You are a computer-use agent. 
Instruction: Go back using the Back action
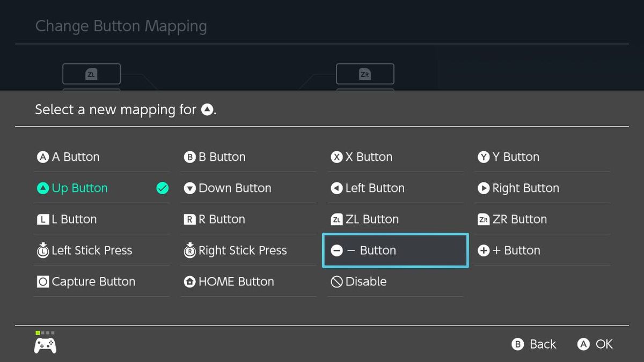[x=533, y=344]
